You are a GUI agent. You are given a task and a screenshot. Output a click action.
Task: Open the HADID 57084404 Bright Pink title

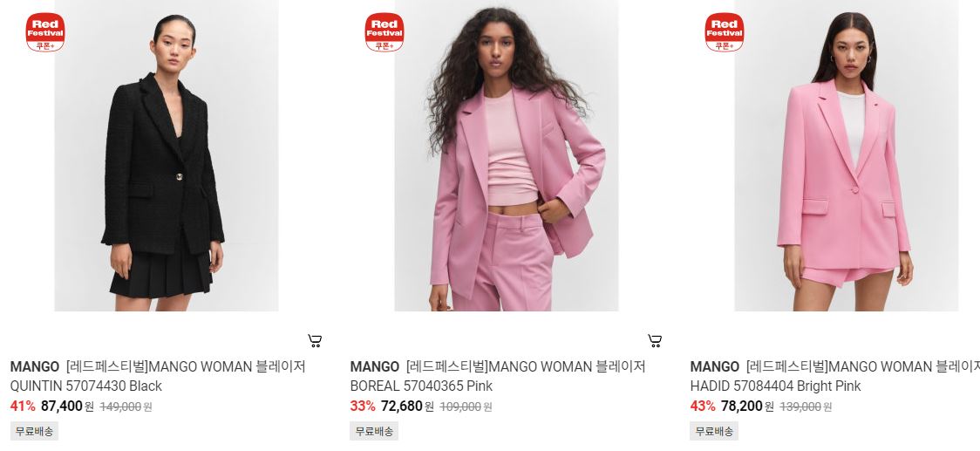[x=835, y=376]
